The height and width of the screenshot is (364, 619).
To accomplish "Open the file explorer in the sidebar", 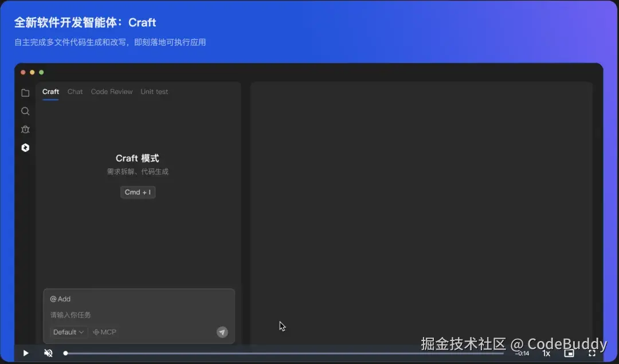I will click(x=25, y=92).
